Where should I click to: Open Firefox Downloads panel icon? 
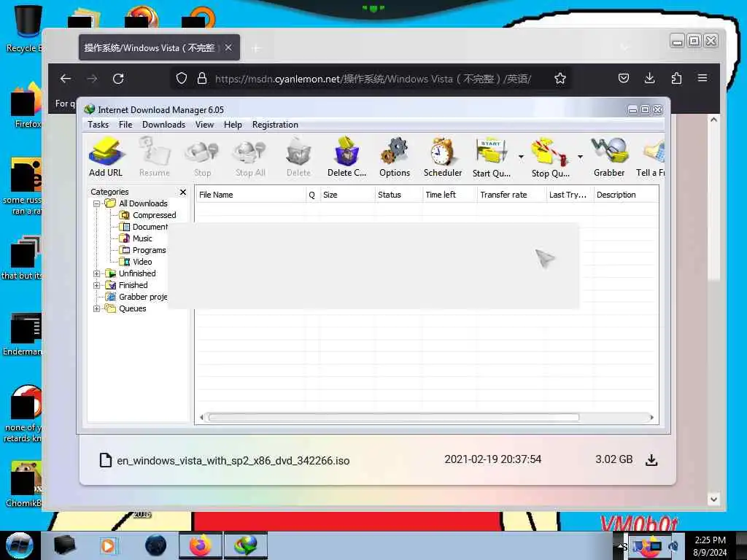(649, 78)
